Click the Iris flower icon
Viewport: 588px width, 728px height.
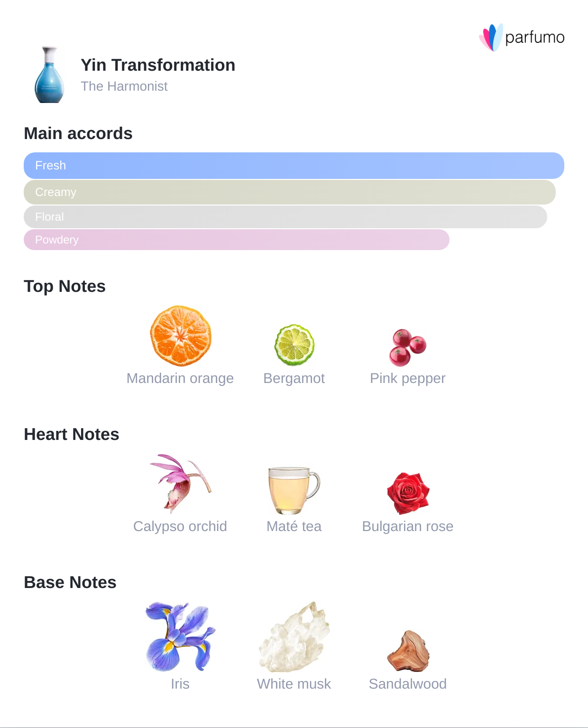click(180, 636)
